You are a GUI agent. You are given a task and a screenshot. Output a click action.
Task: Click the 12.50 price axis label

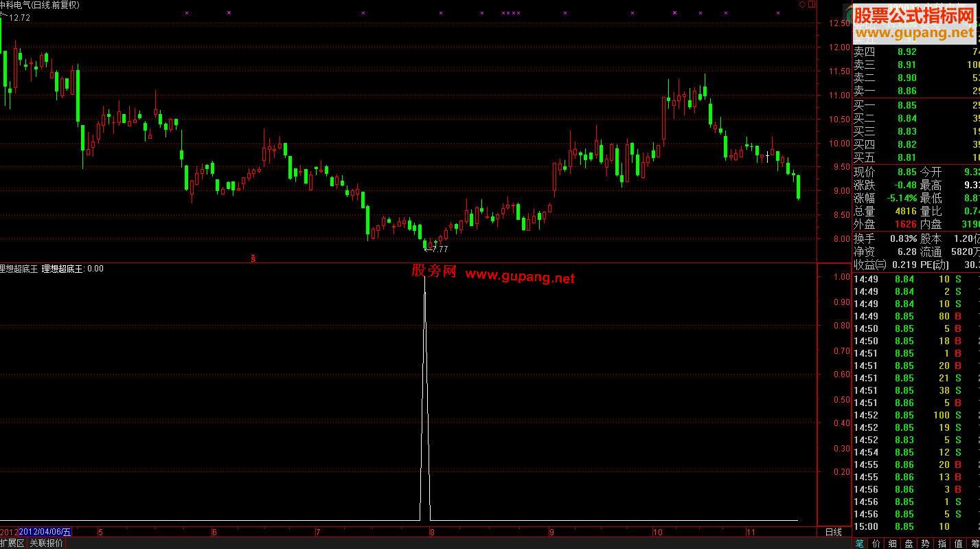coord(839,23)
